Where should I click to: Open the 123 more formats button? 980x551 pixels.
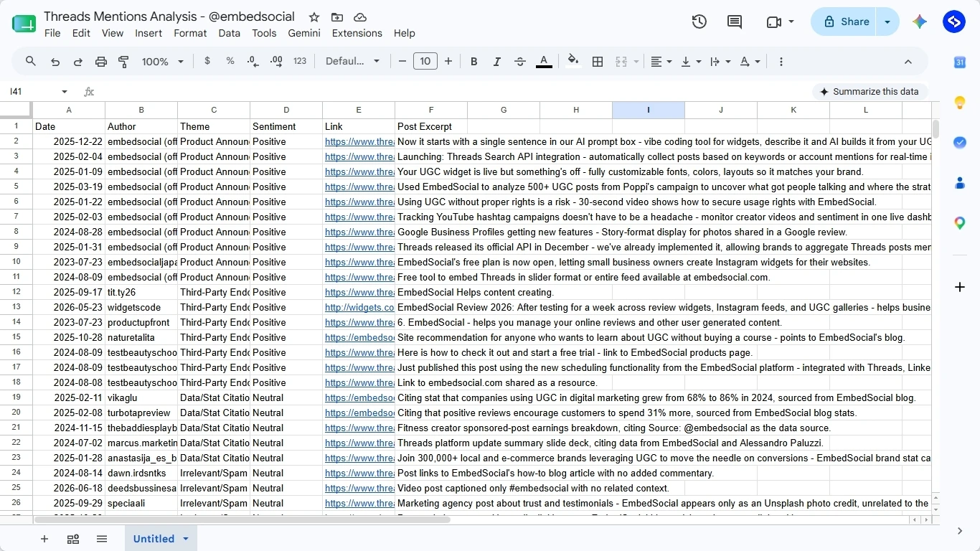[x=300, y=62]
